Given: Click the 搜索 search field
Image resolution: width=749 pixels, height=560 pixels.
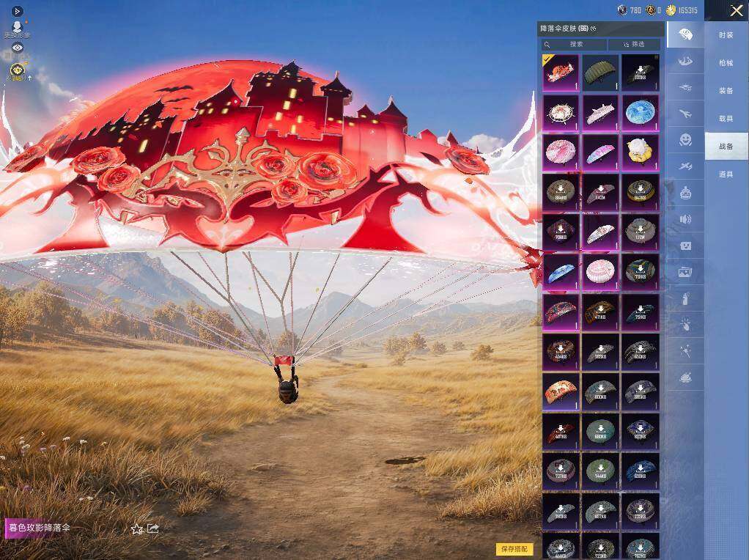Looking at the screenshot, I should [575, 44].
